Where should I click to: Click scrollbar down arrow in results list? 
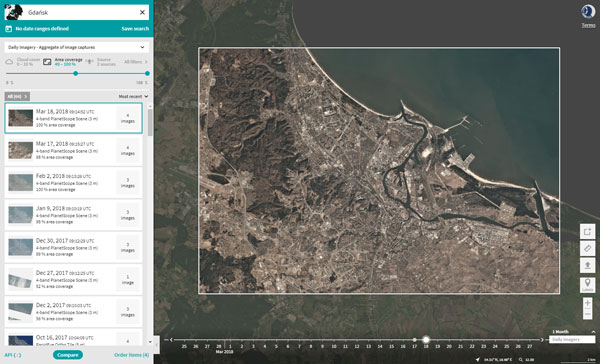[x=150, y=342]
